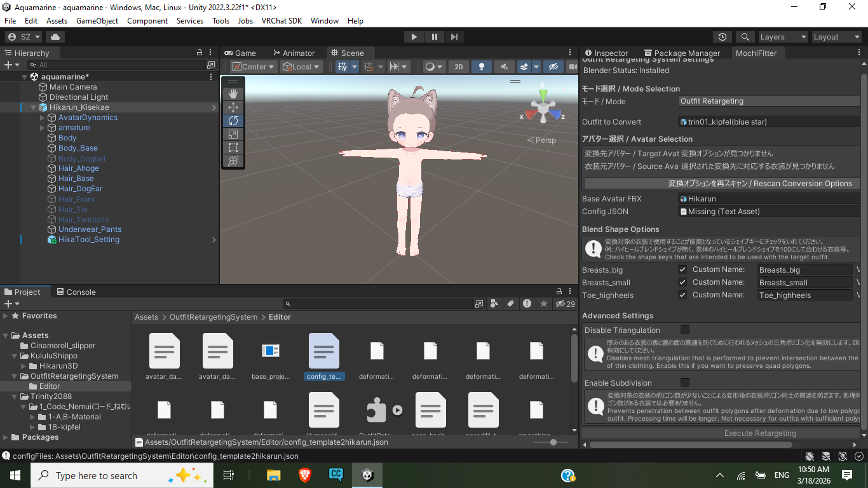Select the Rect tool in Scene toolbar
868x488 pixels.
[x=233, y=147]
